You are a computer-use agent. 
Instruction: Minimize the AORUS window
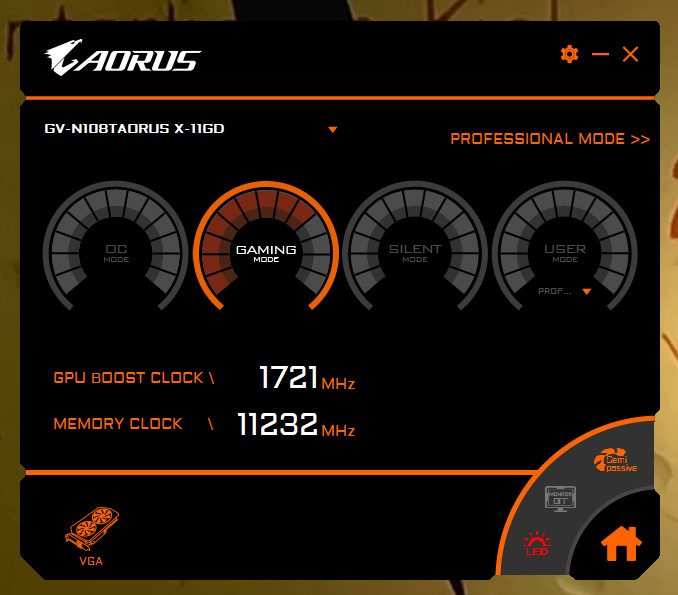600,54
